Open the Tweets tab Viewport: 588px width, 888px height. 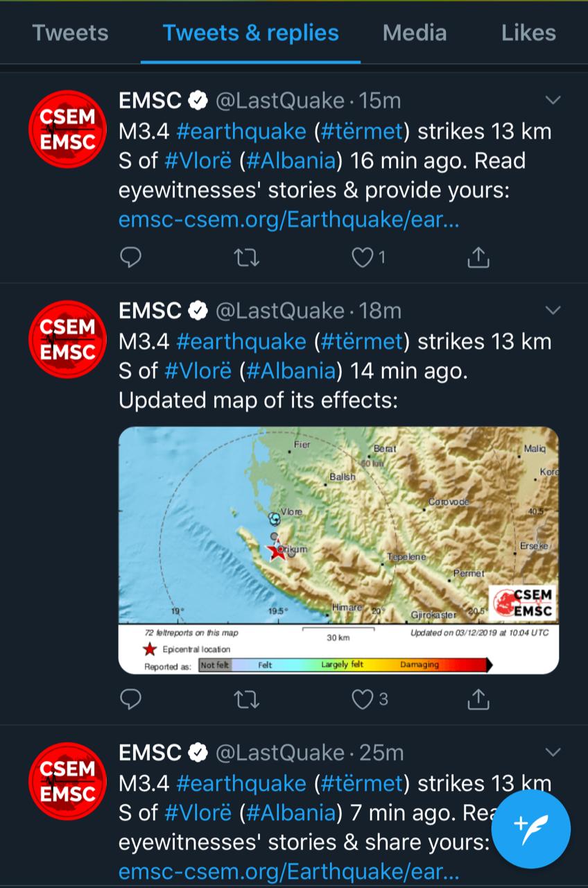[x=70, y=33]
